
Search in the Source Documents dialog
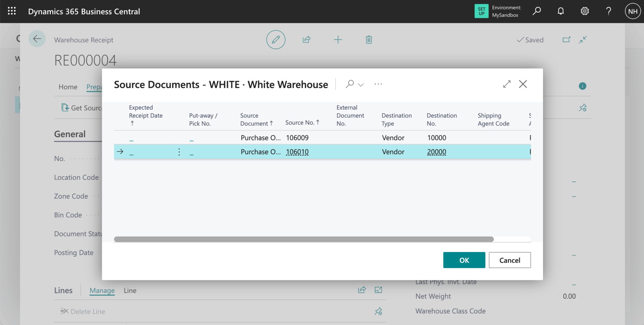(350, 84)
